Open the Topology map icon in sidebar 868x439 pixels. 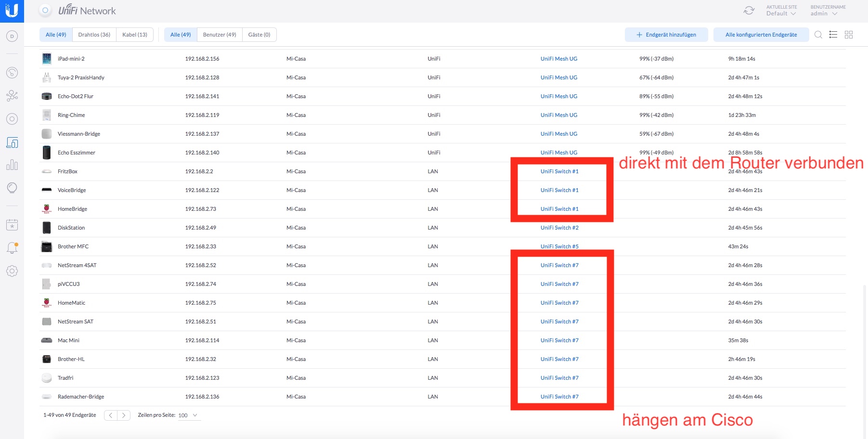(x=12, y=96)
